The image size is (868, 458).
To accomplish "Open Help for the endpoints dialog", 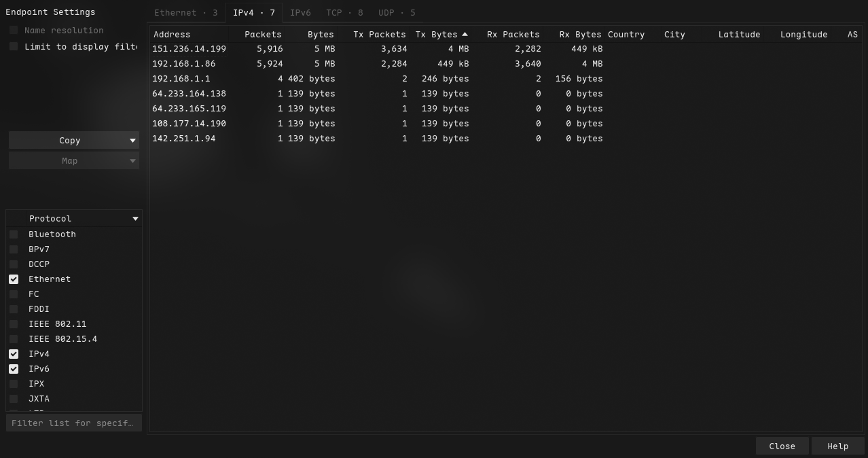I will pyautogui.click(x=837, y=446).
